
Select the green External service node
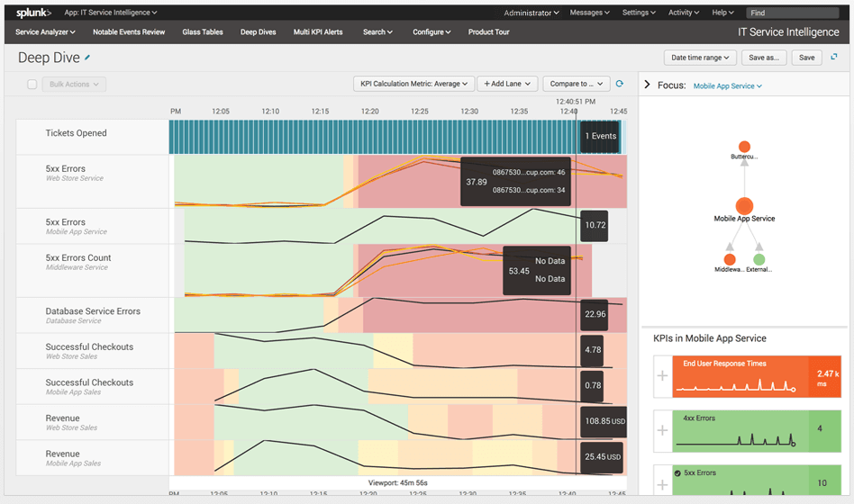pyautogui.click(x=759, y=259)
